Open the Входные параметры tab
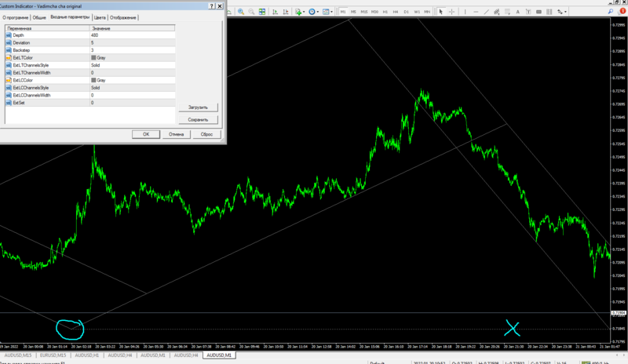Viewport: 628px width, 364px height. click(70, 17)
